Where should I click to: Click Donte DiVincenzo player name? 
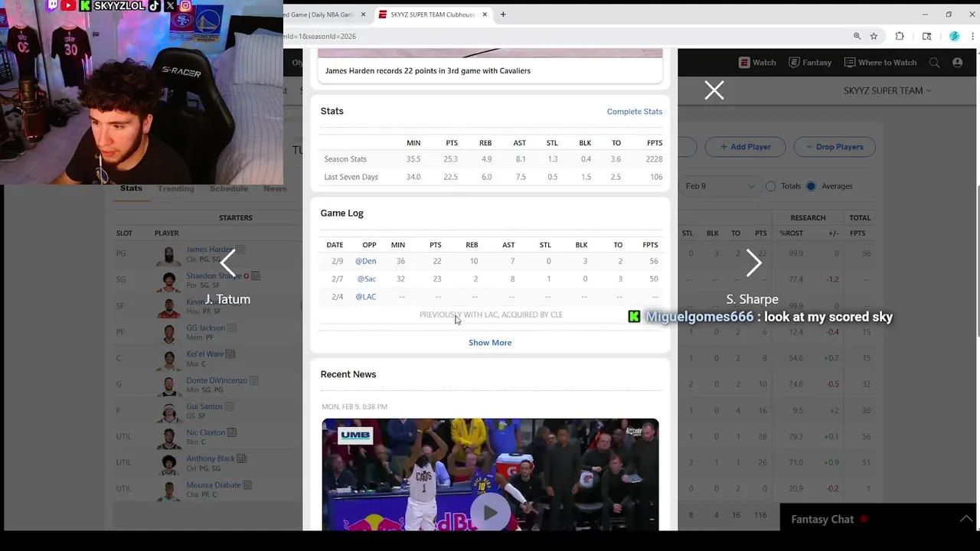[217, 380]
